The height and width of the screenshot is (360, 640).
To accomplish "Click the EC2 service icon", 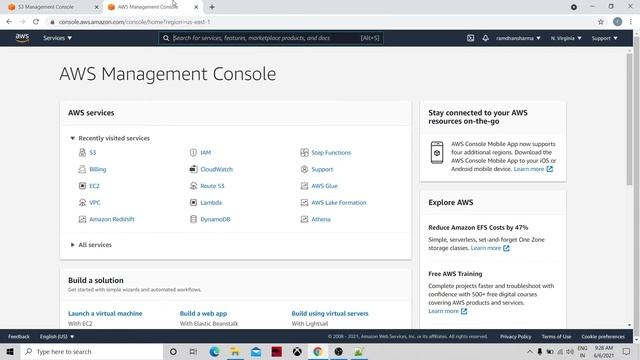I will (82, 186).
